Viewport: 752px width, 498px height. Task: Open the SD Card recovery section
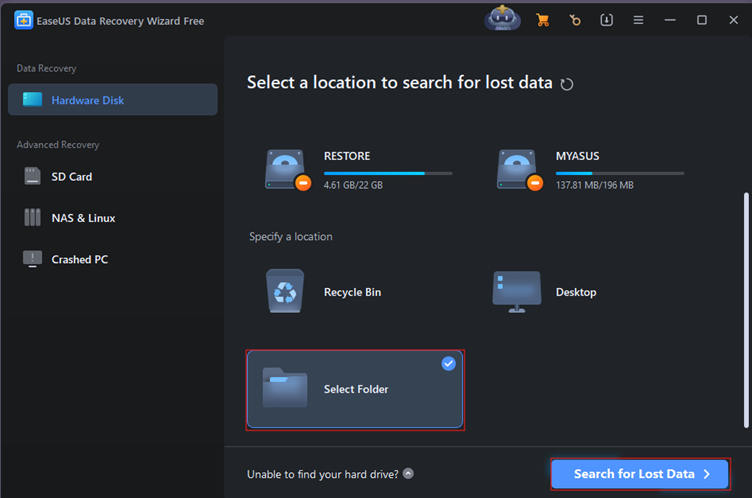[x=71, y=177]
